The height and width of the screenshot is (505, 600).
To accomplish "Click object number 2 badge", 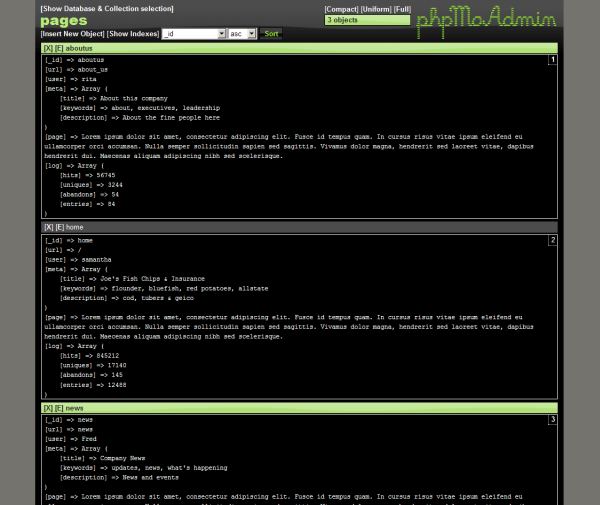I will tap(552, 240).
